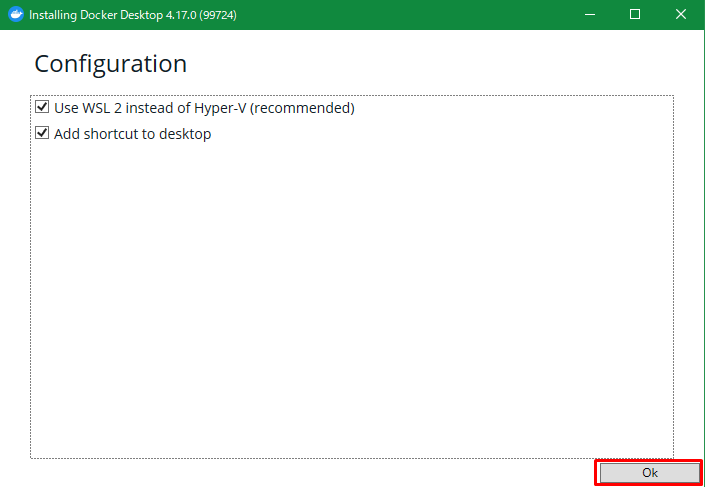Toggle Add shortcut to desktop checkbox
Image resolution: width=705 pixels, height=487 pixels.
(42, 133)
